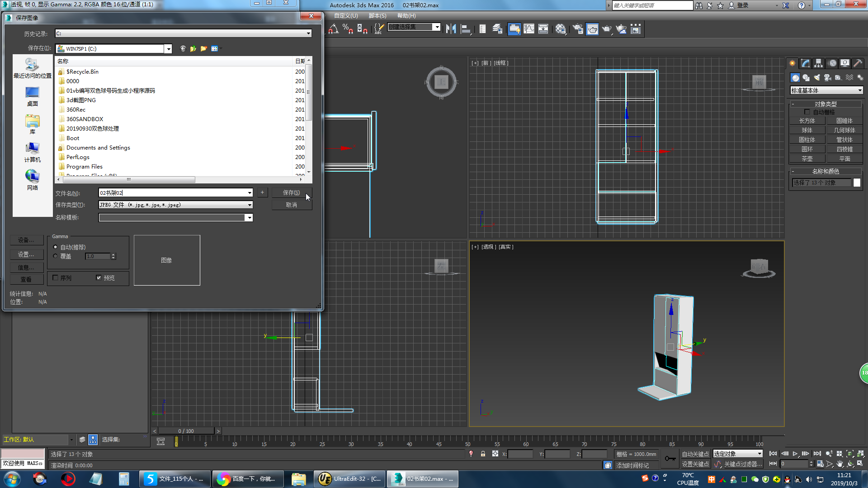Select the 自动(推荐) Gamma radio button

pos(56,247)
